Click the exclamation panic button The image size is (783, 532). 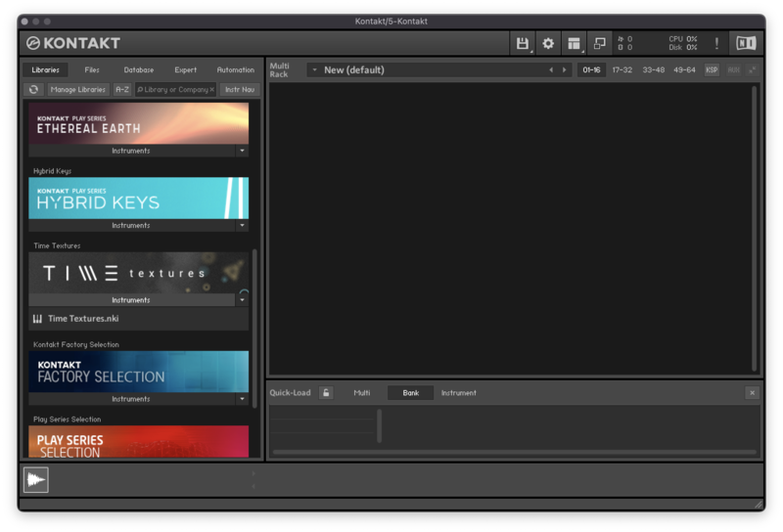pos(716,43)
